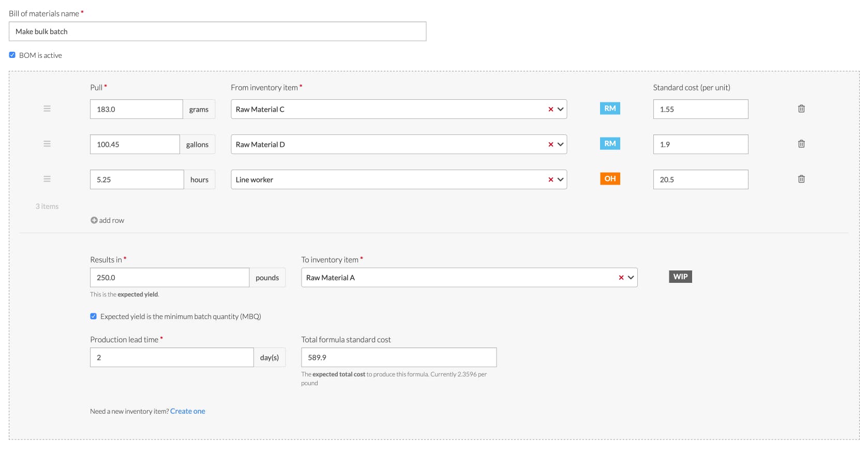The height and width of the screenshot is (454, 868).
Task: Clear Raw Material A output selection
Action: [621, 278]
